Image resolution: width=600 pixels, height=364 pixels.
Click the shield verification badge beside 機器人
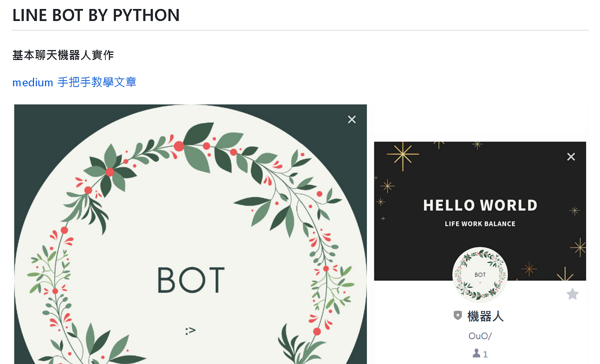[x=457, y=316]
